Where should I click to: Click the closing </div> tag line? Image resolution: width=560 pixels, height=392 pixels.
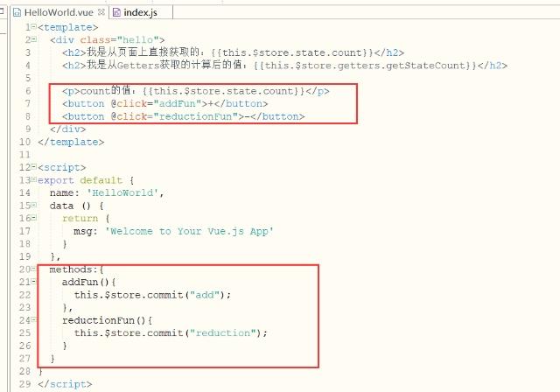pos(68,129)
